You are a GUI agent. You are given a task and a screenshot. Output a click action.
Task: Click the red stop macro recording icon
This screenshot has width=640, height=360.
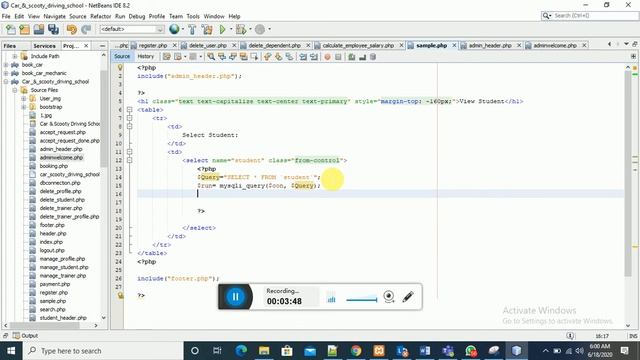point(327,57)
